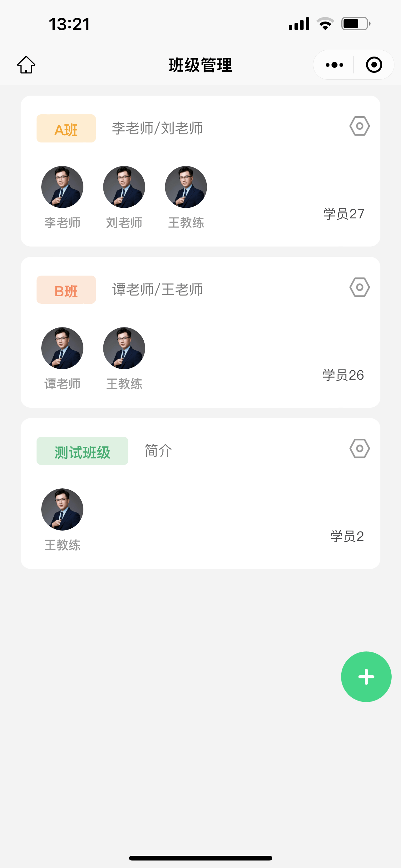
Task: View the 学员2 student count
Action: tap(347, 536)
